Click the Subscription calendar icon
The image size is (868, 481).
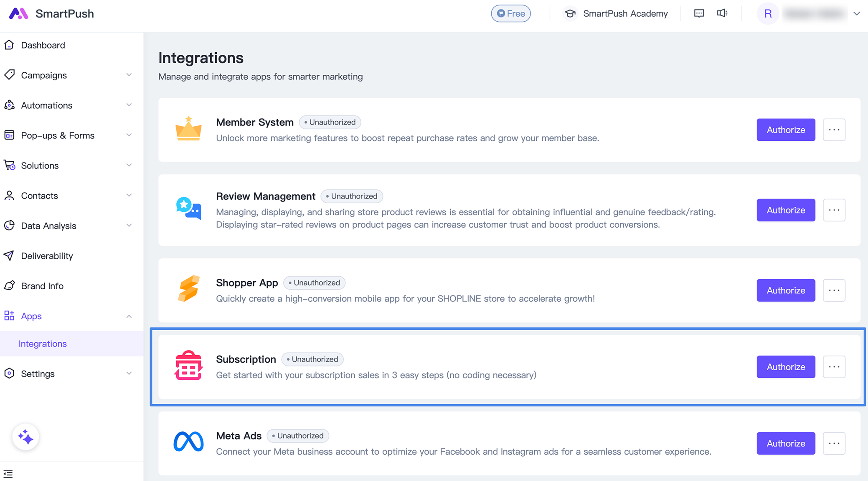[188, 366]
